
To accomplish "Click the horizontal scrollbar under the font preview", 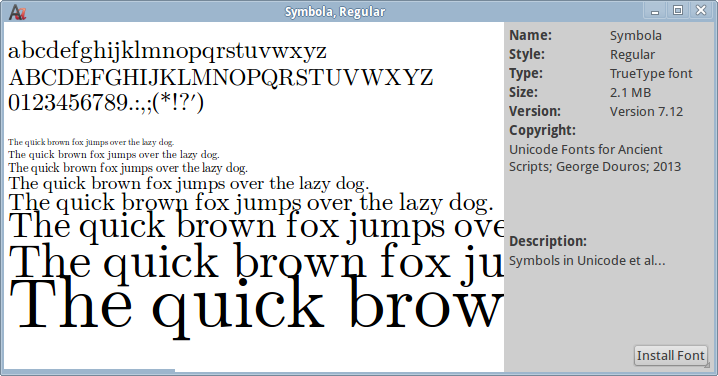I will click(89, 371).
